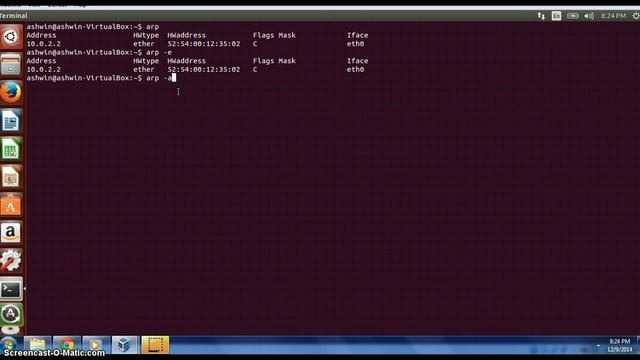
Task: Open the keyboard layout En indicator
Action: coord(556,16)
